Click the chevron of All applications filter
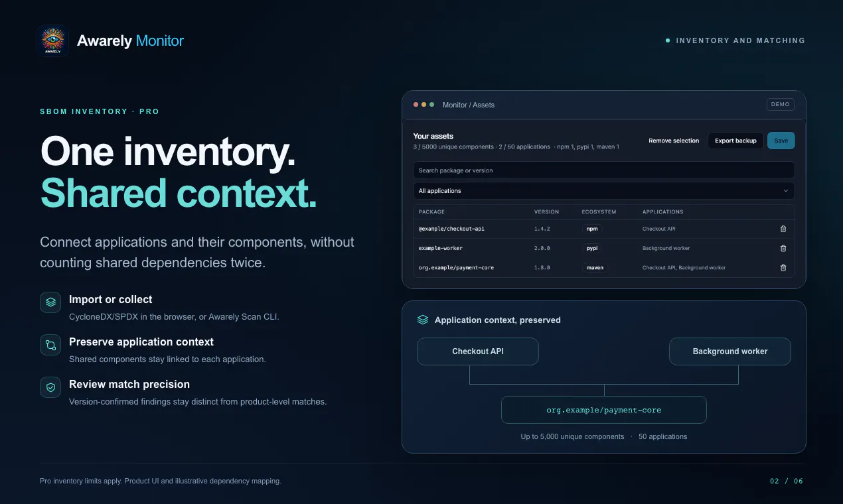The height and width of the screenshot is (504, 843). point(786,191)
